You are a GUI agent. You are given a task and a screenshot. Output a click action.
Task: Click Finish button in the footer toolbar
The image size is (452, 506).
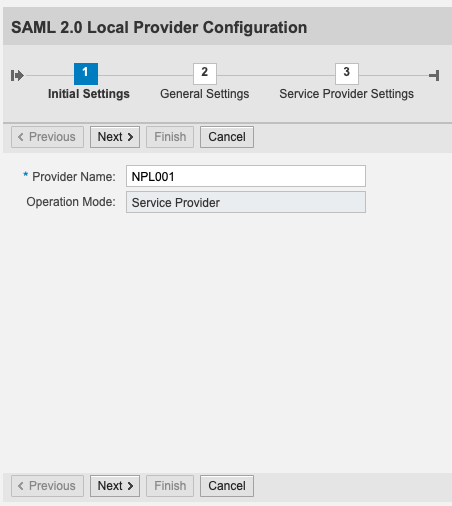point(170,486)
